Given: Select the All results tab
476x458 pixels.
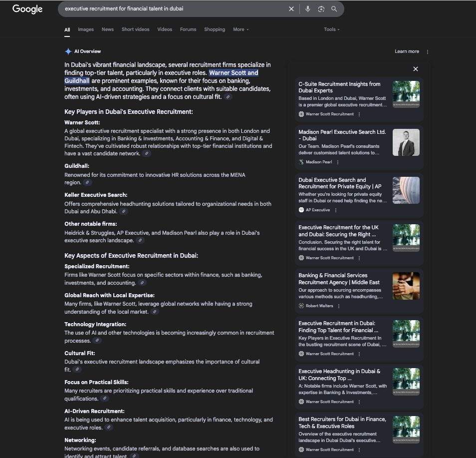Looking at the screenshot, I should [x=67, y=30].
